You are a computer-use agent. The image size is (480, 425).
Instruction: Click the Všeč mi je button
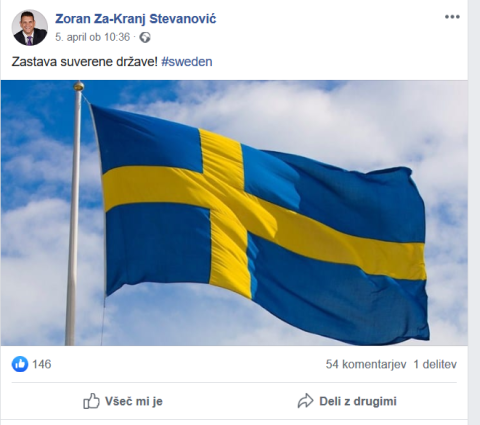[123, 401]
